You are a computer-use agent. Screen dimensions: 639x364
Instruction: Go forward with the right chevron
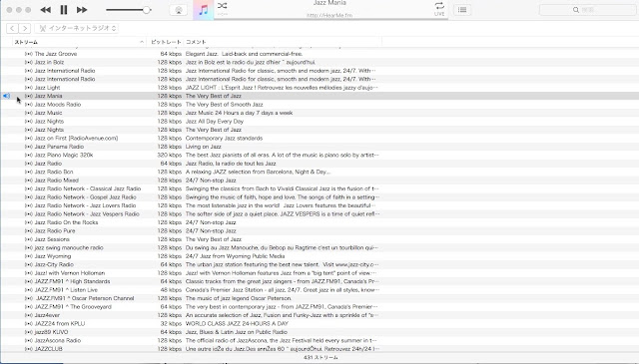point(24,28)
